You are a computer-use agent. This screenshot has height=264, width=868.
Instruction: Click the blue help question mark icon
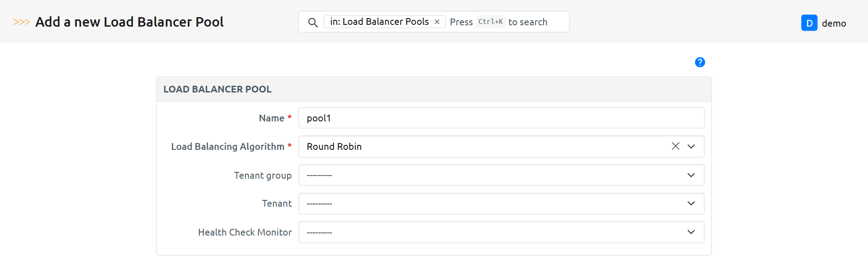(700, 62)
